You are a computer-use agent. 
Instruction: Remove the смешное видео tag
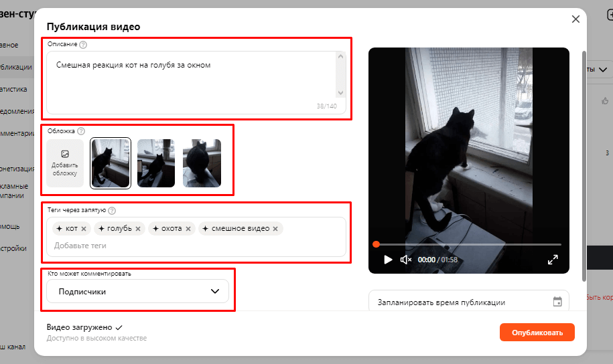tap(275, 229)
